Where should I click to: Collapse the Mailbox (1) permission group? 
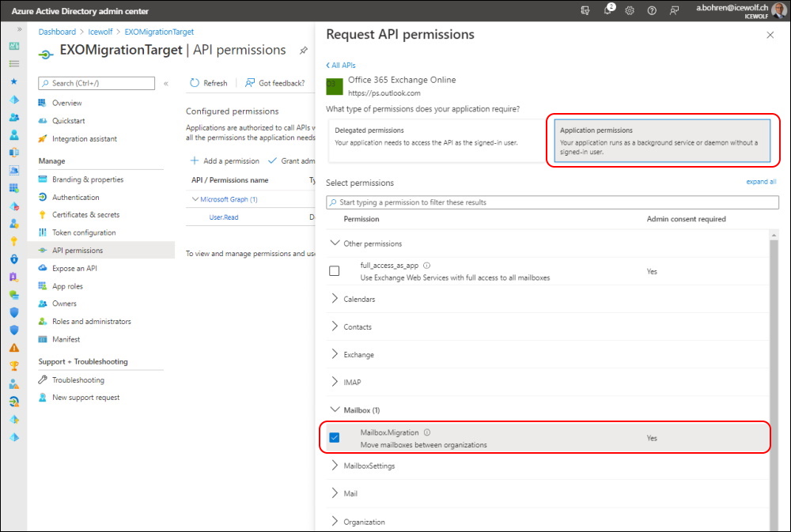coord(335,410)
